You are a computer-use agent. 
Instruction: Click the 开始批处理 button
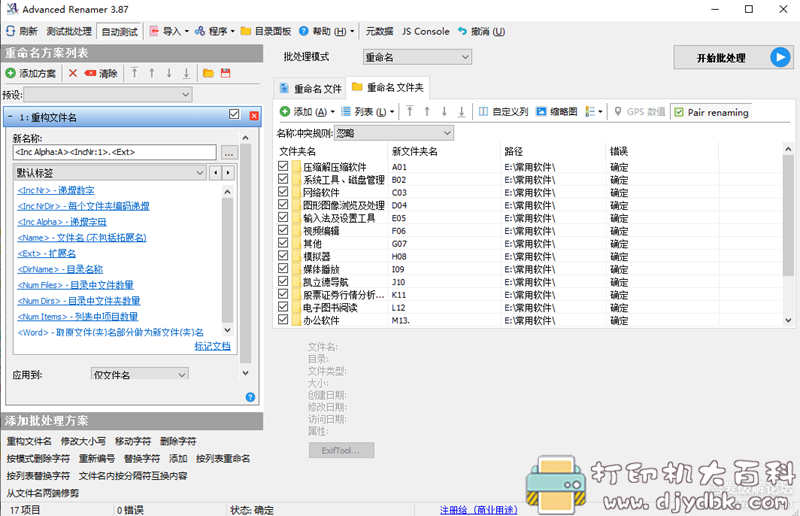click(733, 57)
